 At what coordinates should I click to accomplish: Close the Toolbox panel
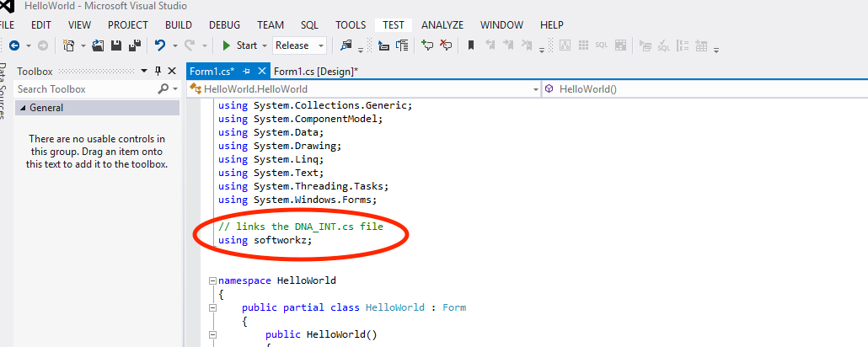click(x=172, y=71)
